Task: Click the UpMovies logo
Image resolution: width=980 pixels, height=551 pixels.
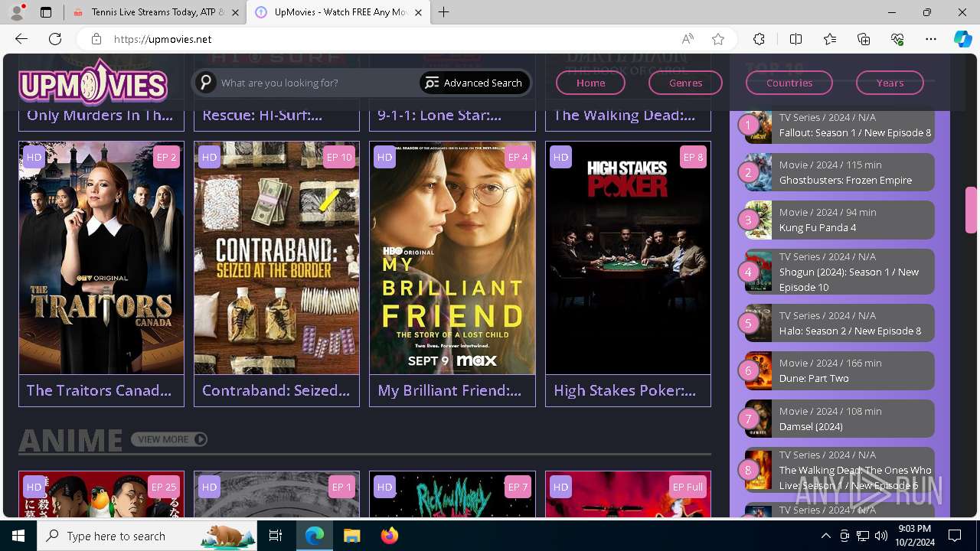Action: point(93,83)
